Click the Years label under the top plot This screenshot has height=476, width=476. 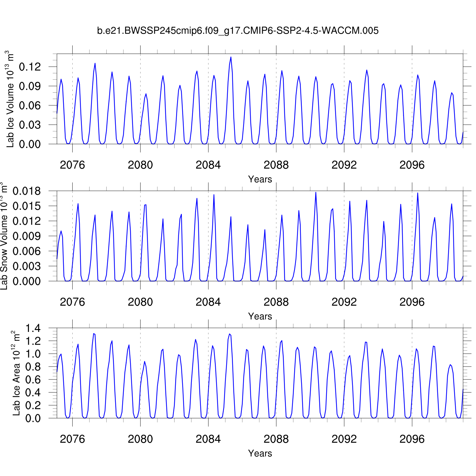[x=260, y=179]
